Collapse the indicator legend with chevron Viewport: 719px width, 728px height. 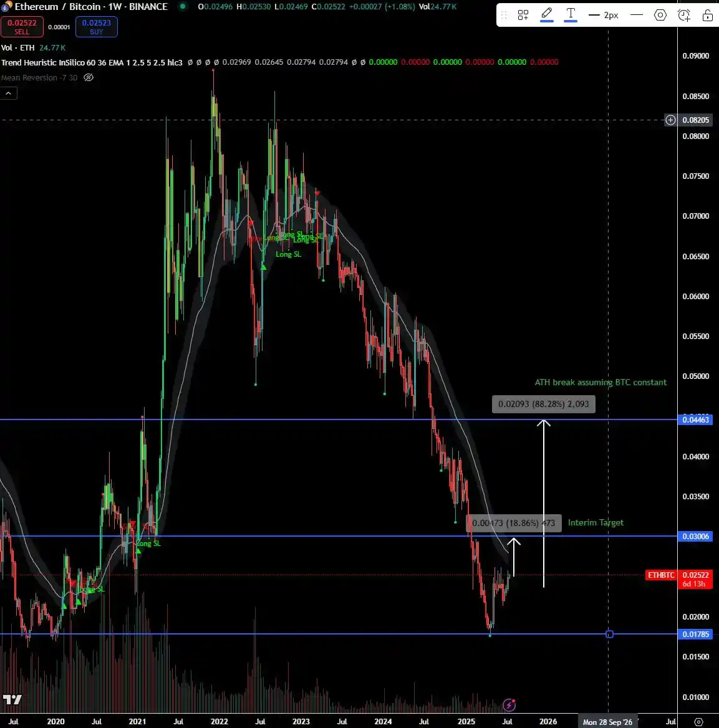tap(9, 93)
